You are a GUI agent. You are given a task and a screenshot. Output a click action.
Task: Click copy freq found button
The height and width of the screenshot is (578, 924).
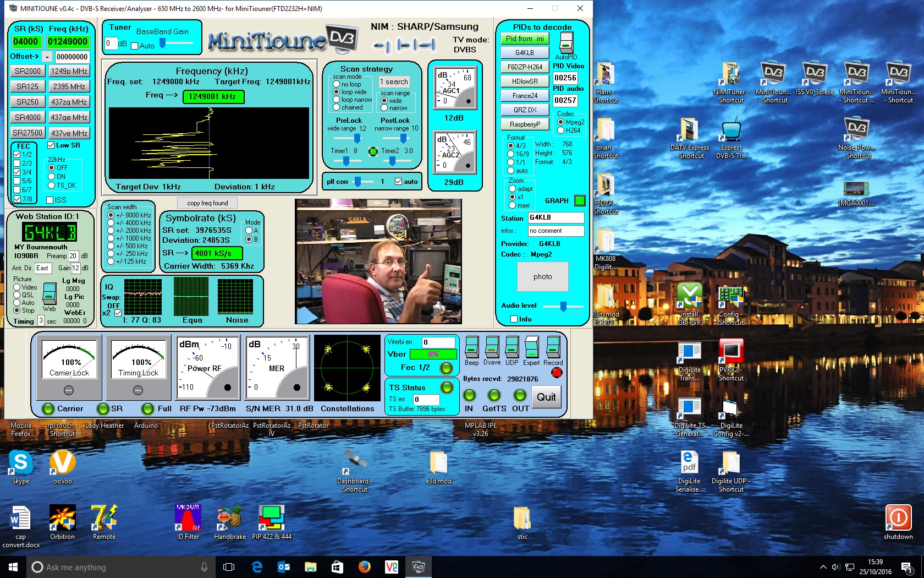[207, 203]
